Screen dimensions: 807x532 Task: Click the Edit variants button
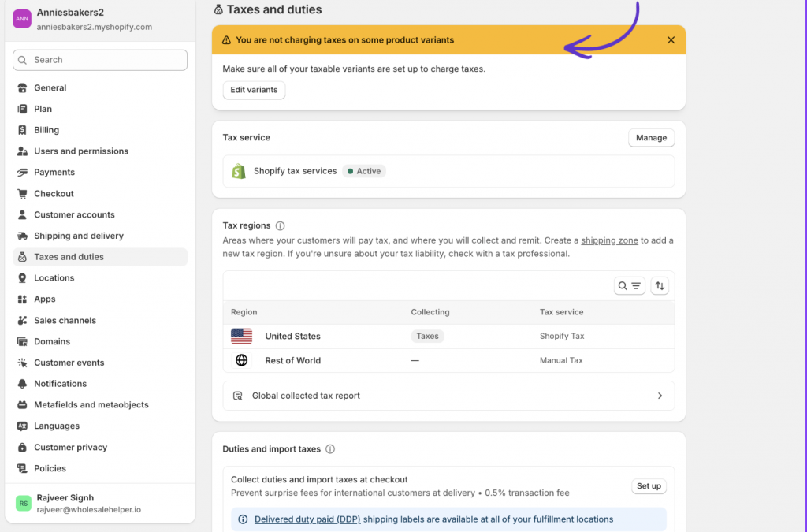[254, 90]
